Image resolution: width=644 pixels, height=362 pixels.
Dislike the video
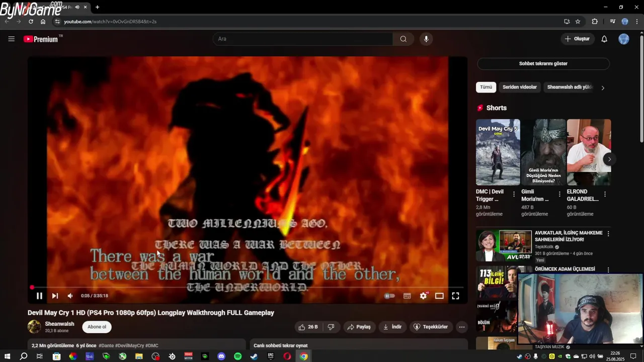tap(331, 327)
